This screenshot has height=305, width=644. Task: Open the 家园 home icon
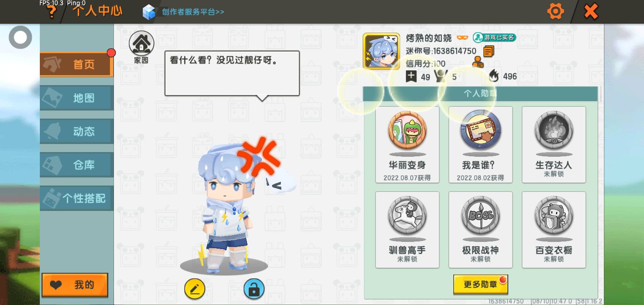pos(142,47)
